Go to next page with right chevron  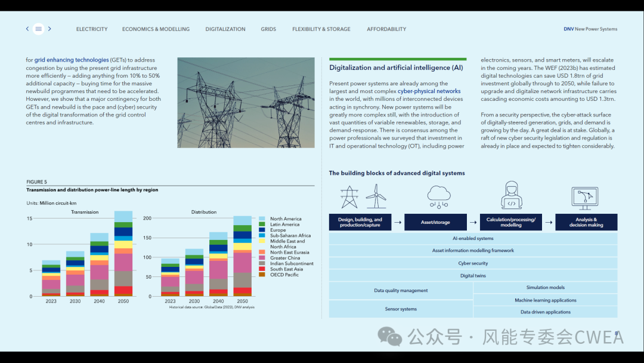(x=49, y=29)
